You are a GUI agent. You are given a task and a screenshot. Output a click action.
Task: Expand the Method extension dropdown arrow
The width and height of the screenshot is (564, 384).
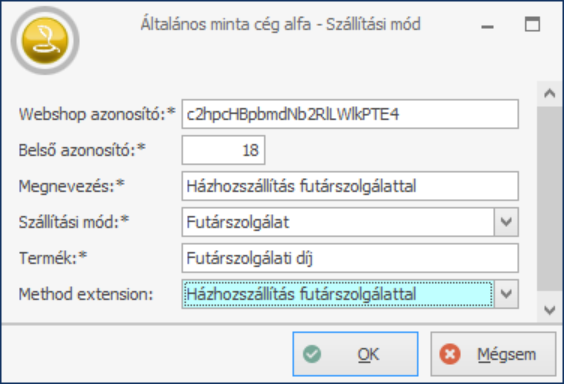click(x=506, y=294)
